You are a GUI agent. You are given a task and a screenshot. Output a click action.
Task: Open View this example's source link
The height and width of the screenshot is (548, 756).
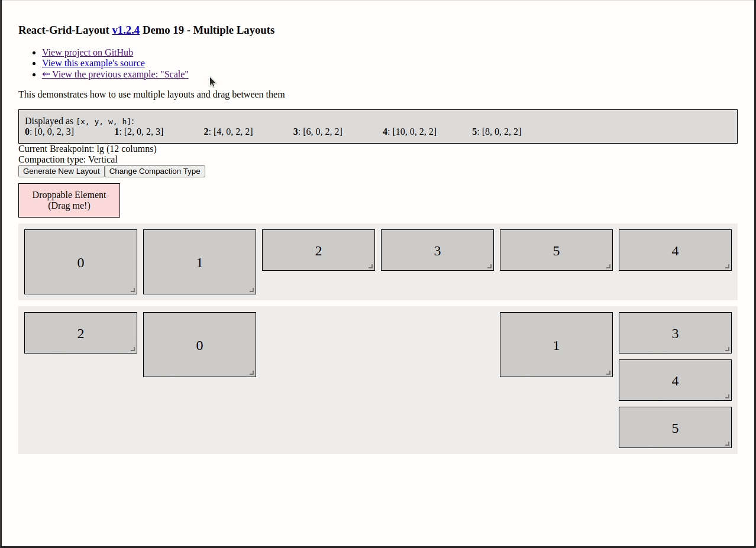click(93, 63)
